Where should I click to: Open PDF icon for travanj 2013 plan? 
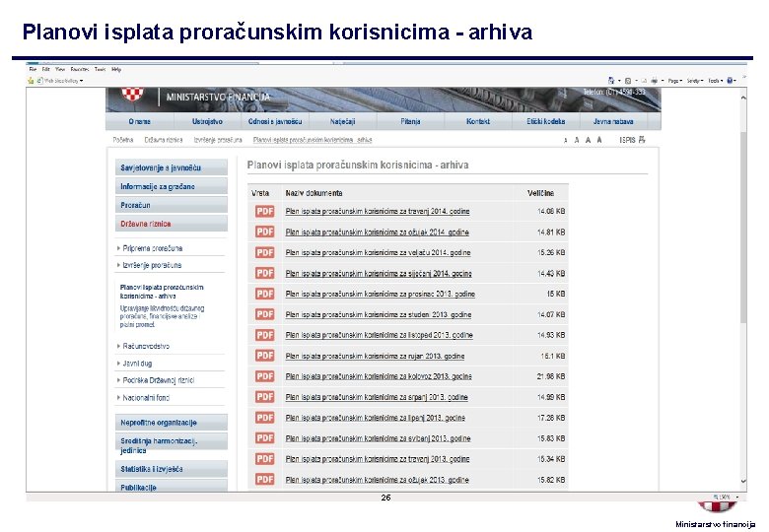coord(264,458)
